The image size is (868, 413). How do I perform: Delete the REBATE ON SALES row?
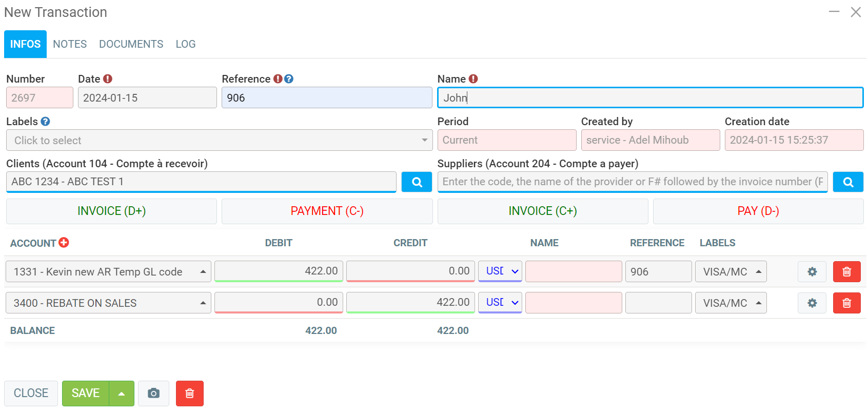pos(846,303)
